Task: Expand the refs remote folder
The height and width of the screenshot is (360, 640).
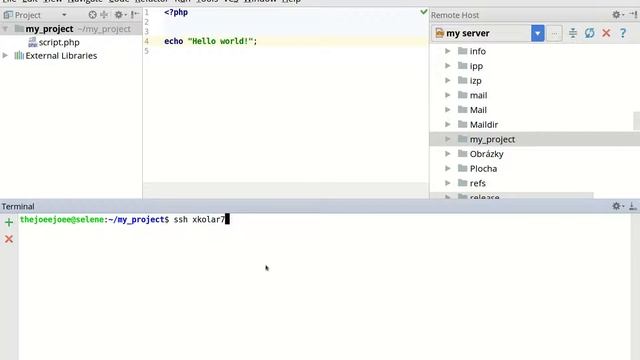Action: pos(448,183)
